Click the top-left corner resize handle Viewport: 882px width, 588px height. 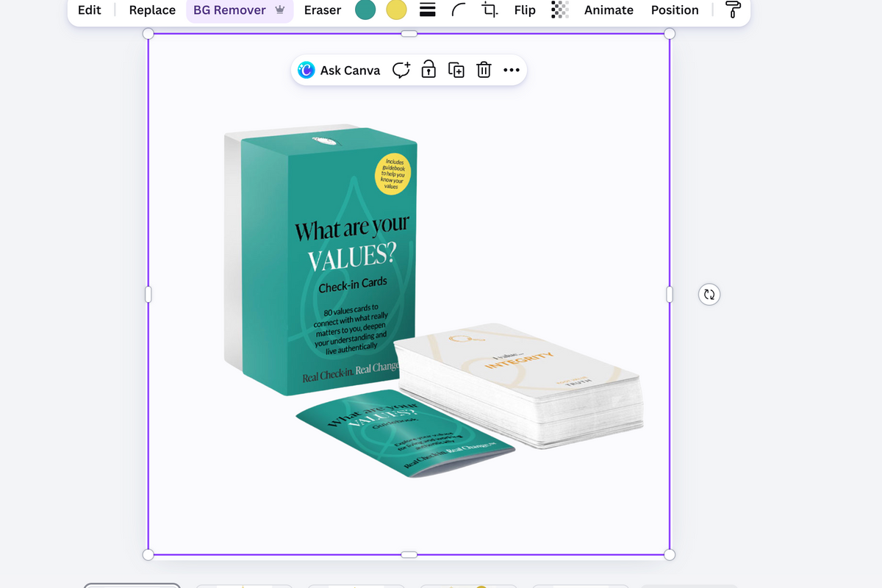click(148, 34)
